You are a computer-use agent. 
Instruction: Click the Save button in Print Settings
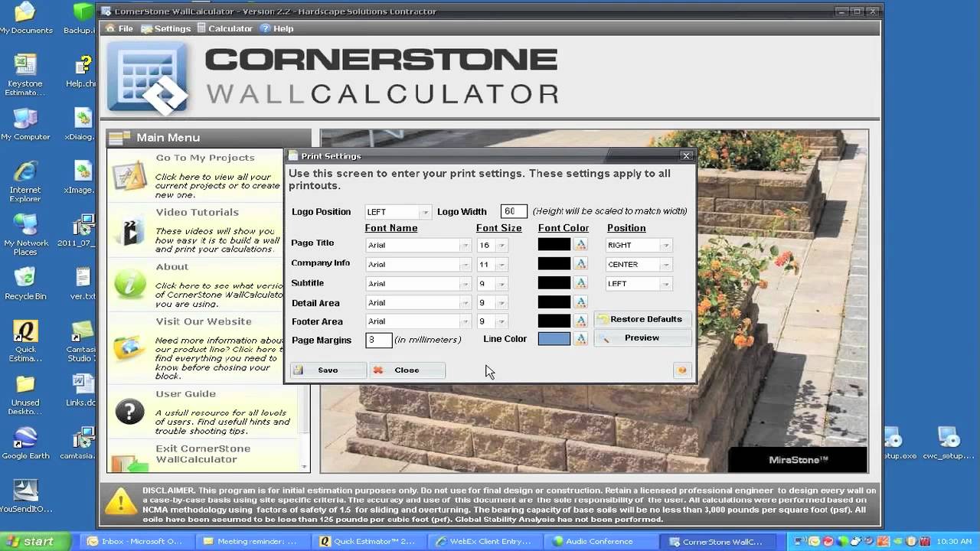click(x=328, y=370)
